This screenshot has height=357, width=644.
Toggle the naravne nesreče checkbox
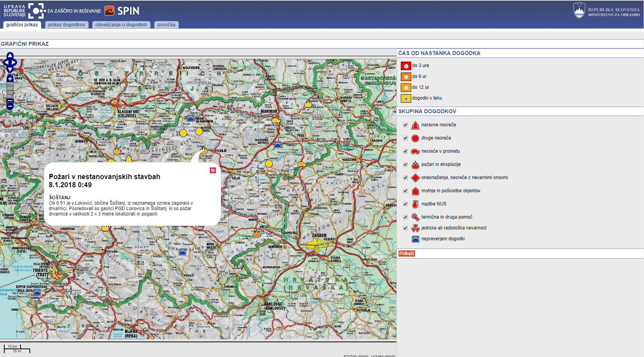pos(405,125)
